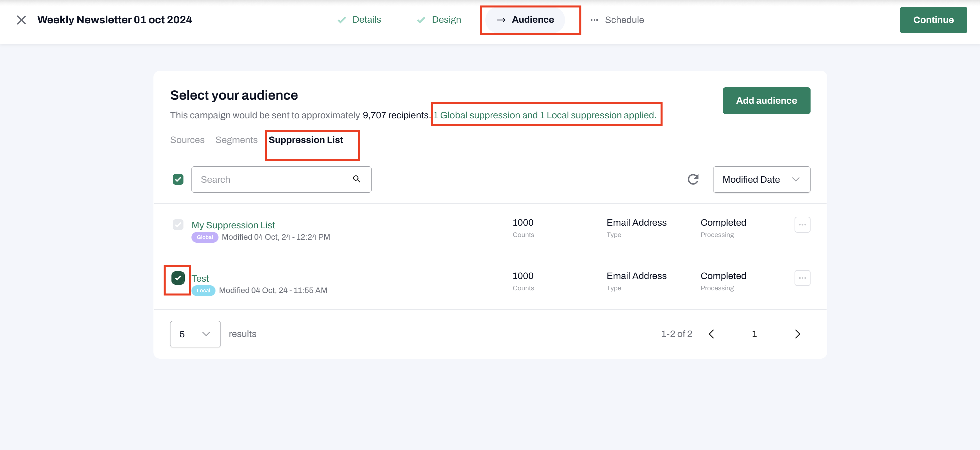Click the Continue button

click(x=933, y=20)
